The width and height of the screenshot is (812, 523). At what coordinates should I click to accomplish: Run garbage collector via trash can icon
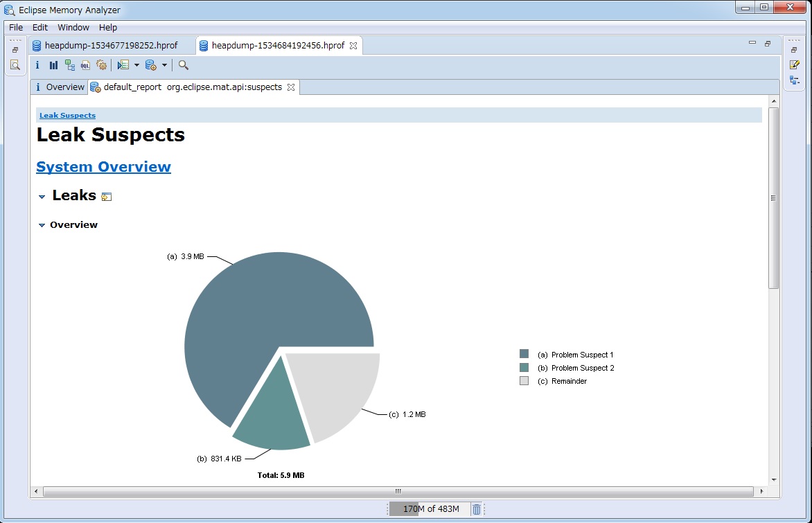[477, 509]
